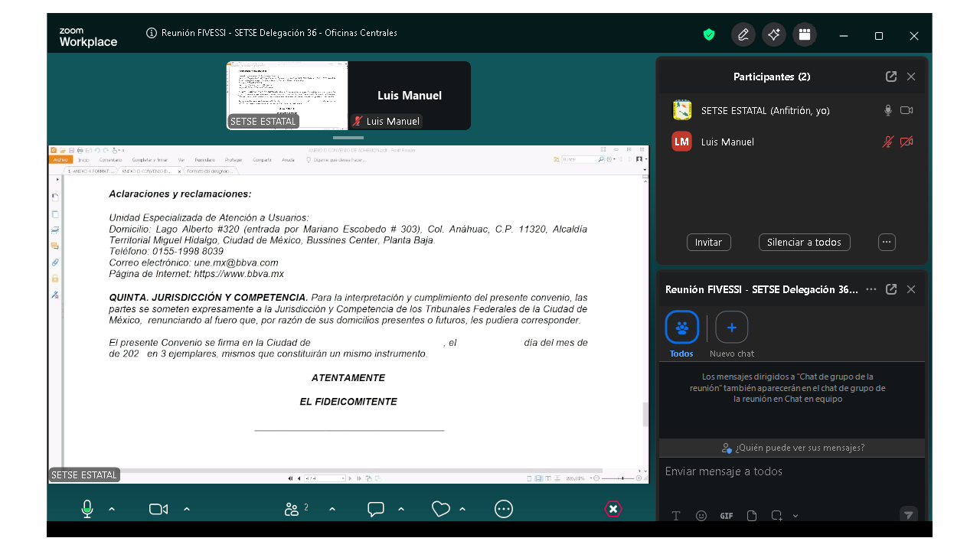Open the emoji picker in chat
The width and height of the screenshot is (980, 551).
click(x=701, y=516)
